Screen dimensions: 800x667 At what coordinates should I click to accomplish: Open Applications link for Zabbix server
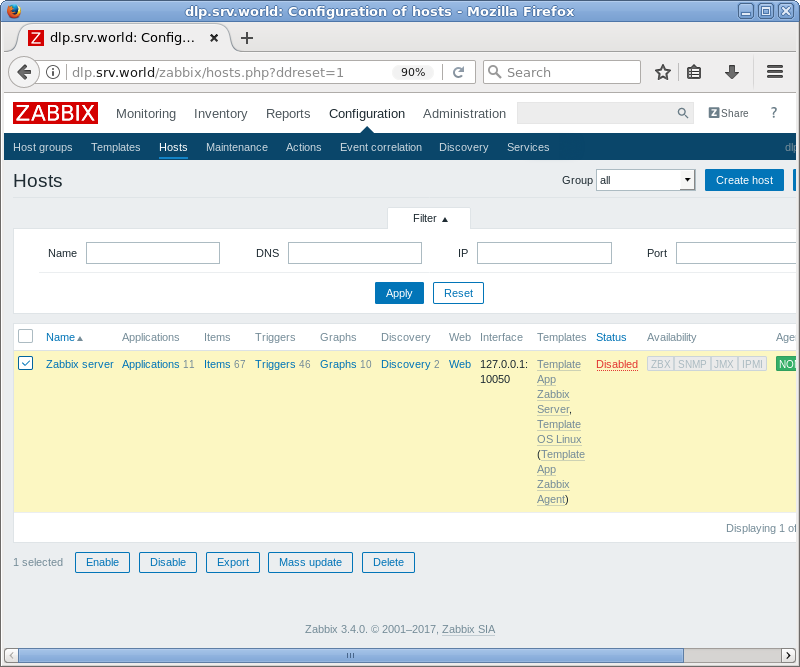[151, 364]
